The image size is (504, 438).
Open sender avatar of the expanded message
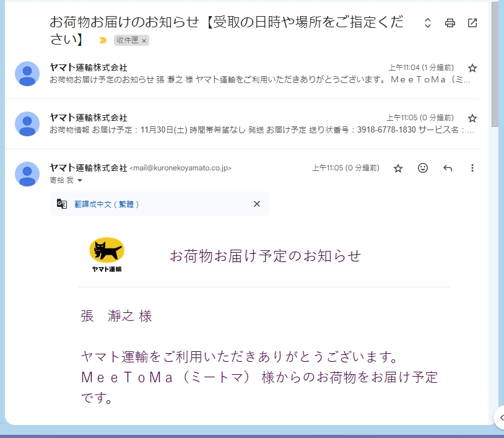(x=27, y=174)
